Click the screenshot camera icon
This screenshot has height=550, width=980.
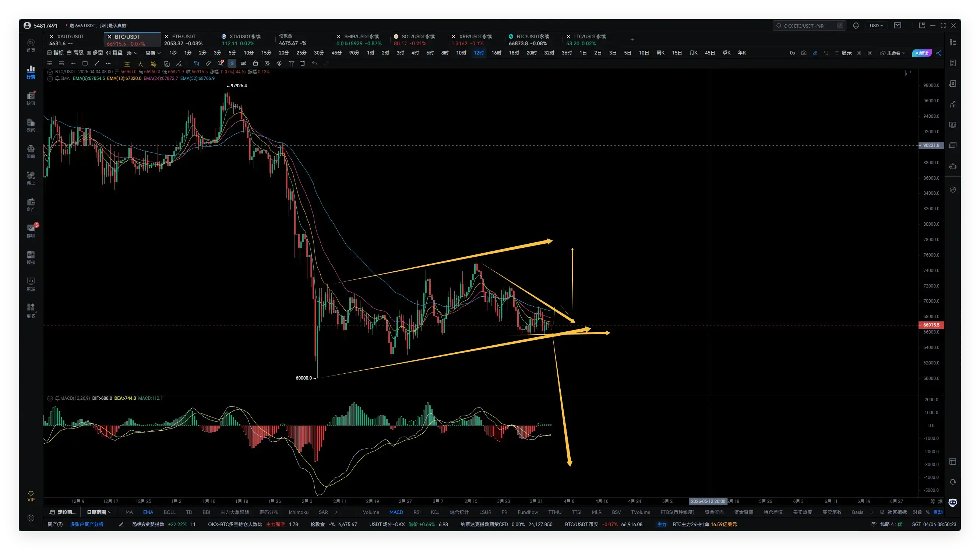click(804, 53)
